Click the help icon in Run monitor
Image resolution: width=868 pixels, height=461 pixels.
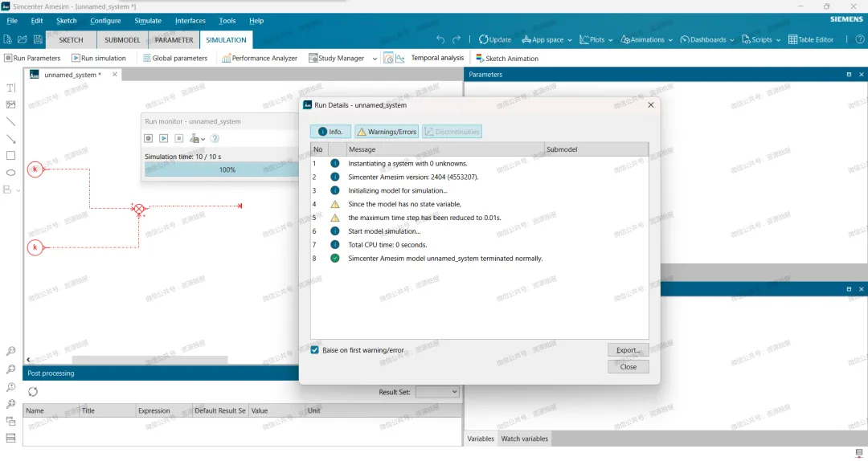(x=215, y=138)
